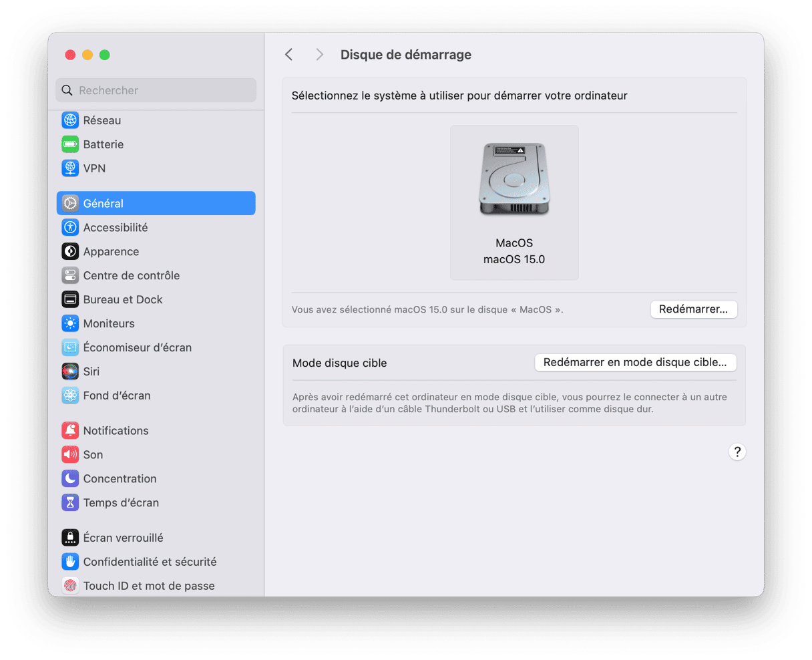Open the Écran verrouillé lock icon
Image resolution: width=812 pixels, height=660 pixels.
[x=70, y=537]
